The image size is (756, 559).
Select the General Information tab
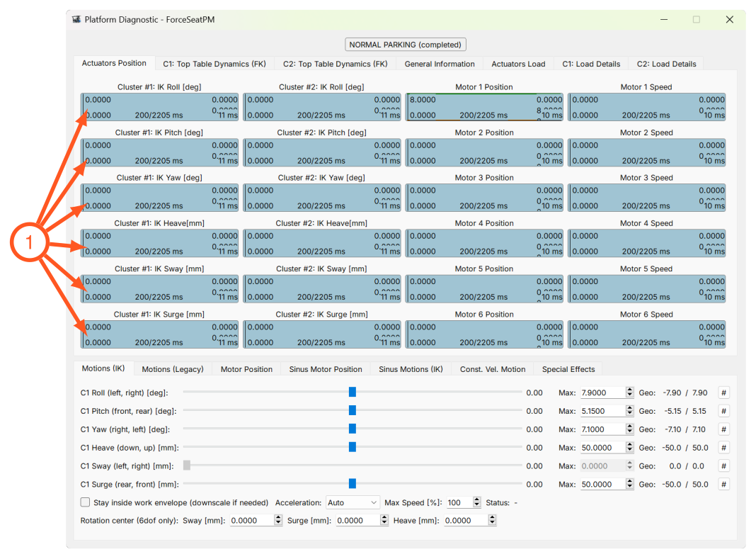point(440,64)
